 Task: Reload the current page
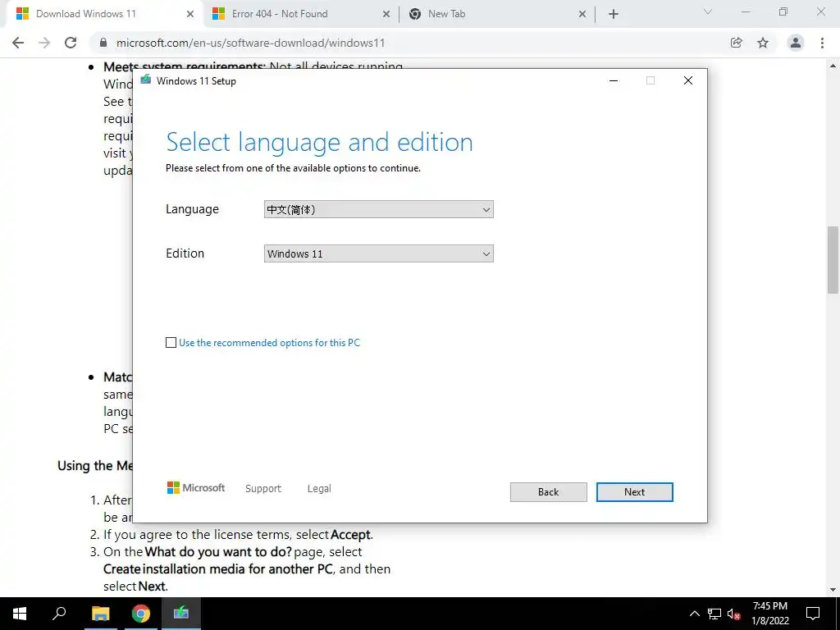(x=71, y=43)
